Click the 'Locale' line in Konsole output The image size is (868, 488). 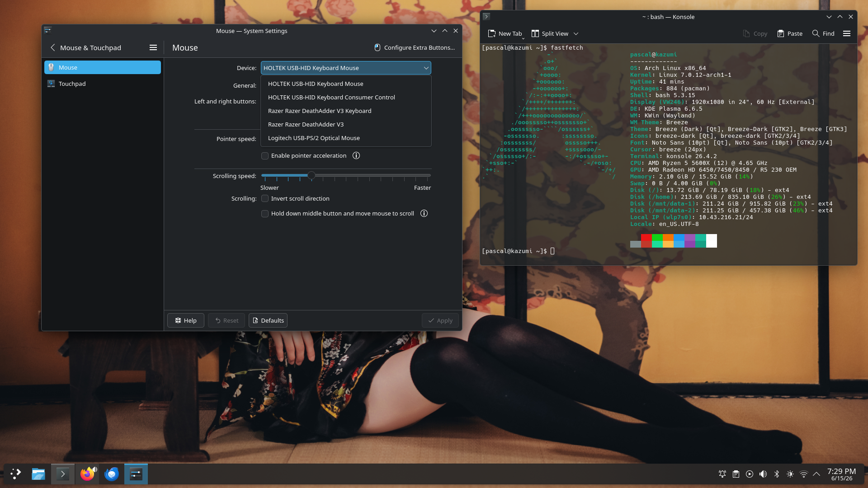coord(665,224)
